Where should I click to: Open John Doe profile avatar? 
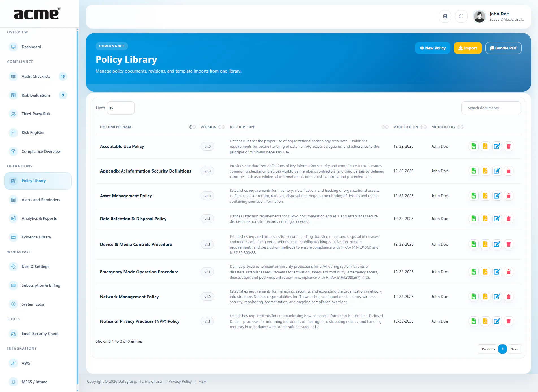(x=479, y=16)
